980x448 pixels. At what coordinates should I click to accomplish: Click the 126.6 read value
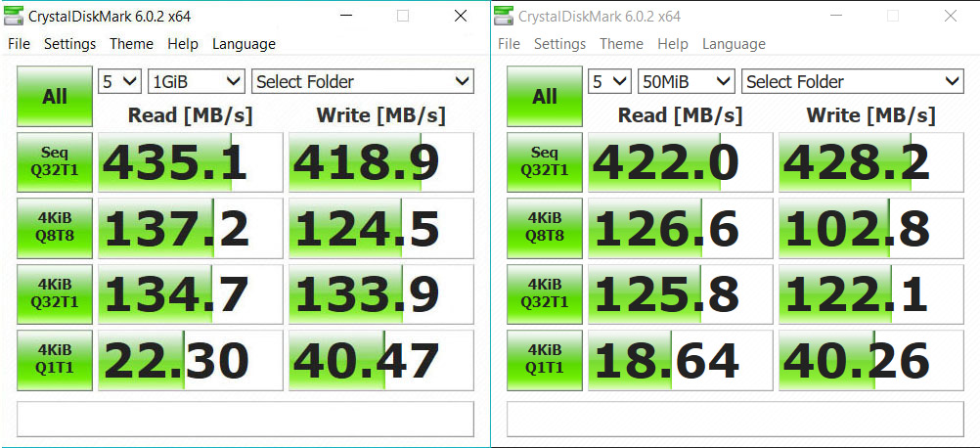tap(681, 228)
